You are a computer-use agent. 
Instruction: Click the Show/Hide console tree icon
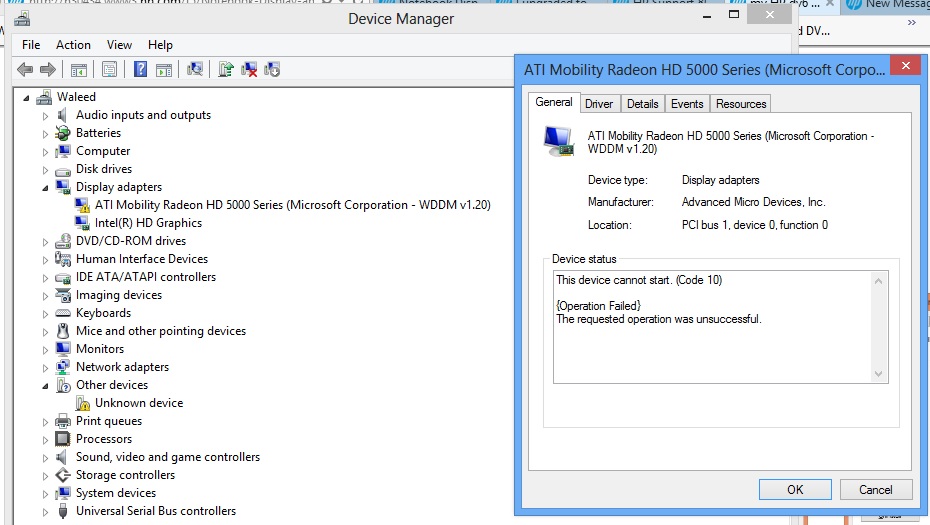[x=77, y=69]
